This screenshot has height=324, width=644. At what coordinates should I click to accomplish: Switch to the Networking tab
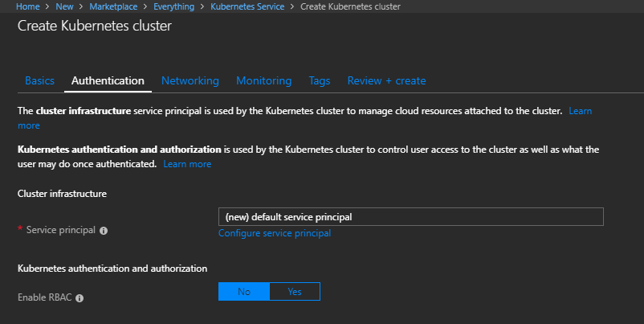190,80
